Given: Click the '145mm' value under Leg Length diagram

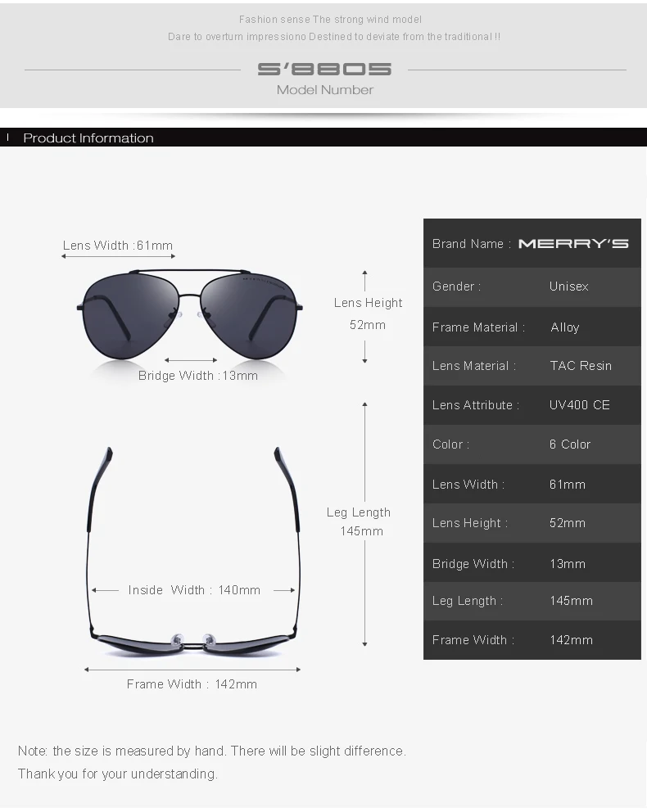Looking at the screenshot, I should coord(361,531).
